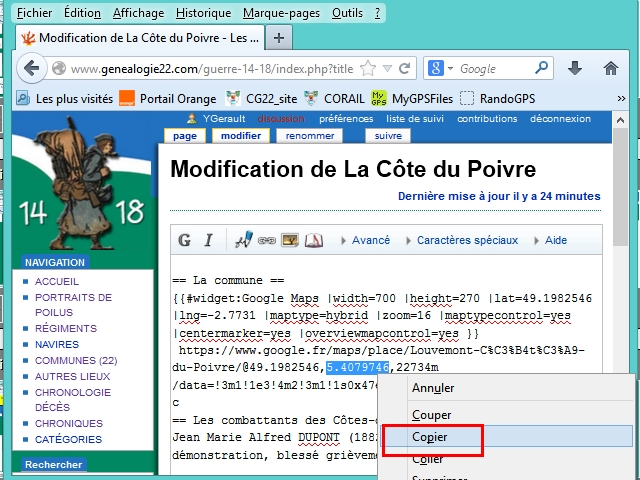
Task: Open CATÉGORIES navigation link
Action: (x=68, y=440)
